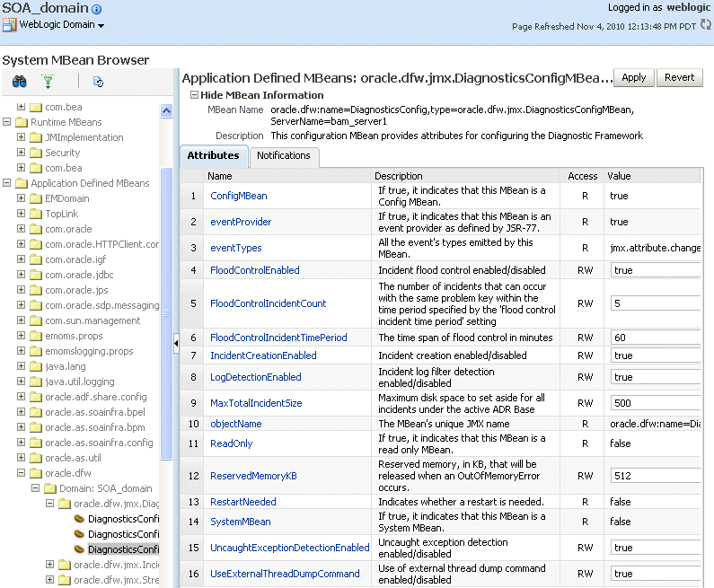Image resolution: width=714 pixels, height=588 pixels.
Task: Expand the TopLink folder
Action: click(x=21, y=214)
